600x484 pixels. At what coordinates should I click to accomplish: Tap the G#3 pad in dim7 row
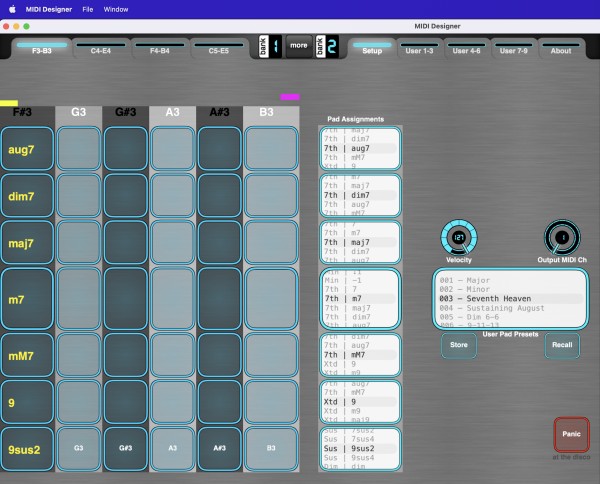point(126,196)
